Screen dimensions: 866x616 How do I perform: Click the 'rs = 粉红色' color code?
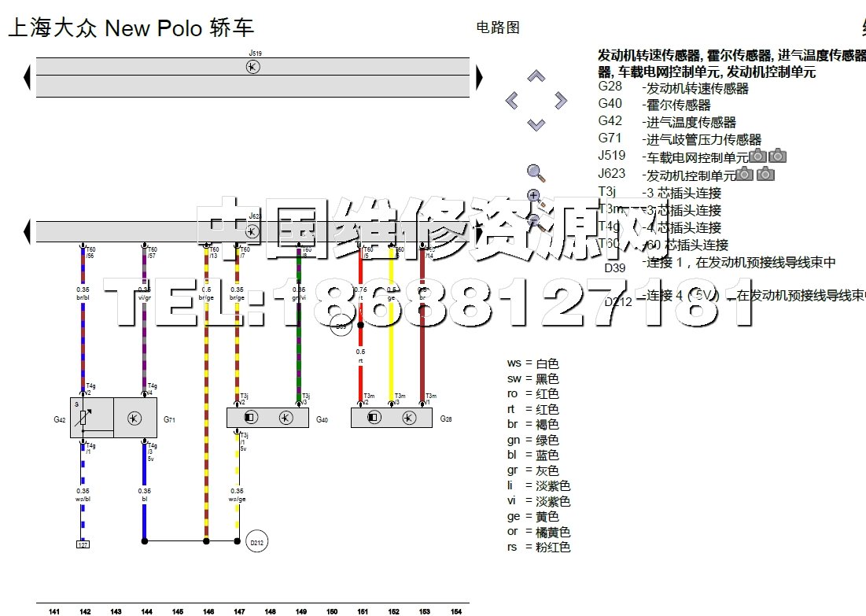539,548
